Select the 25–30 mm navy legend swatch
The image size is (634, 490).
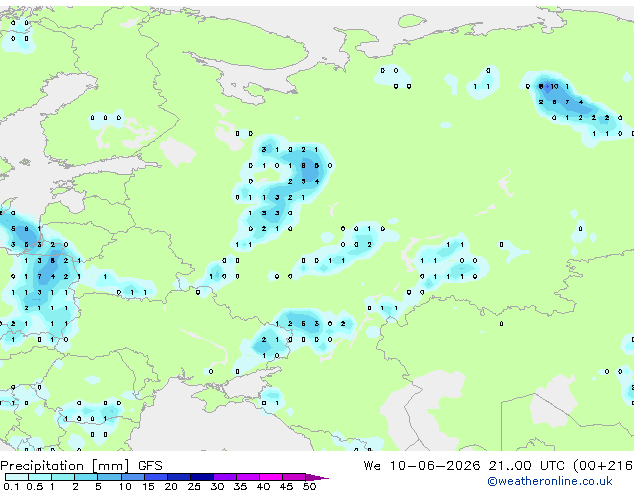click(202, 477)
